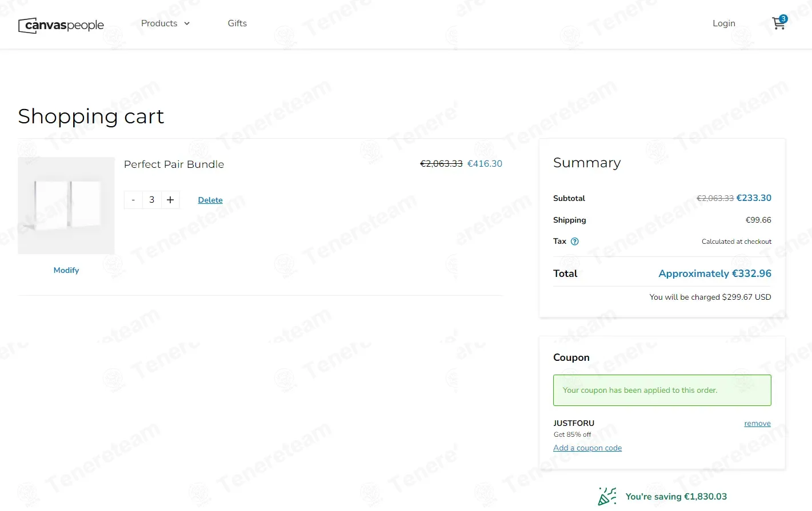
Task: Increase quantity with the plus button
Action: 170,200
